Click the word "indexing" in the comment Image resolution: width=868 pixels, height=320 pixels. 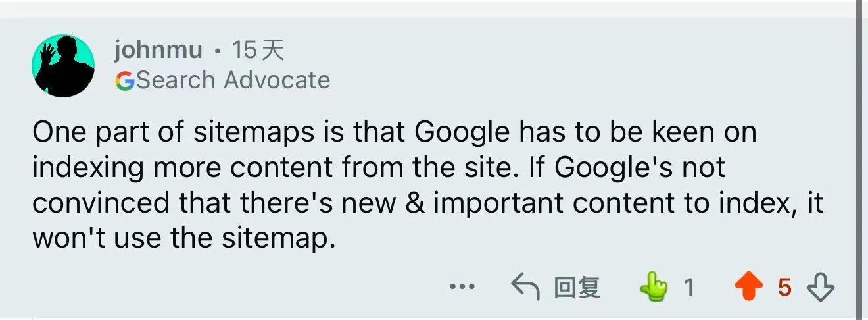click(x=88, y=167)
